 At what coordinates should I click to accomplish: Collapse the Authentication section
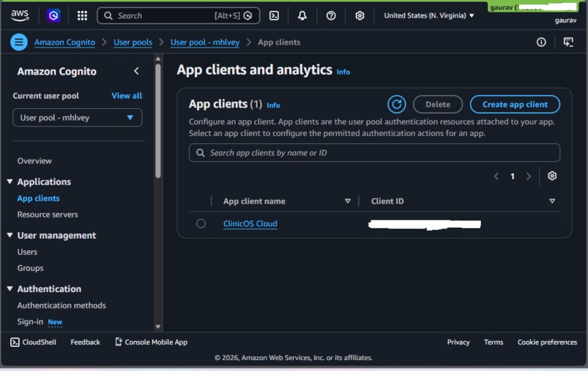9,288
